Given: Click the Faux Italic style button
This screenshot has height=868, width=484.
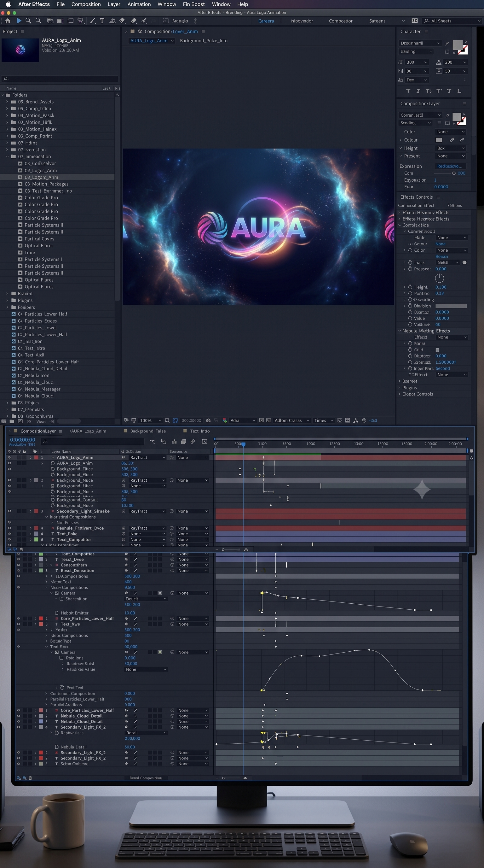Looking at the screenshot, I should pos(418,91).
